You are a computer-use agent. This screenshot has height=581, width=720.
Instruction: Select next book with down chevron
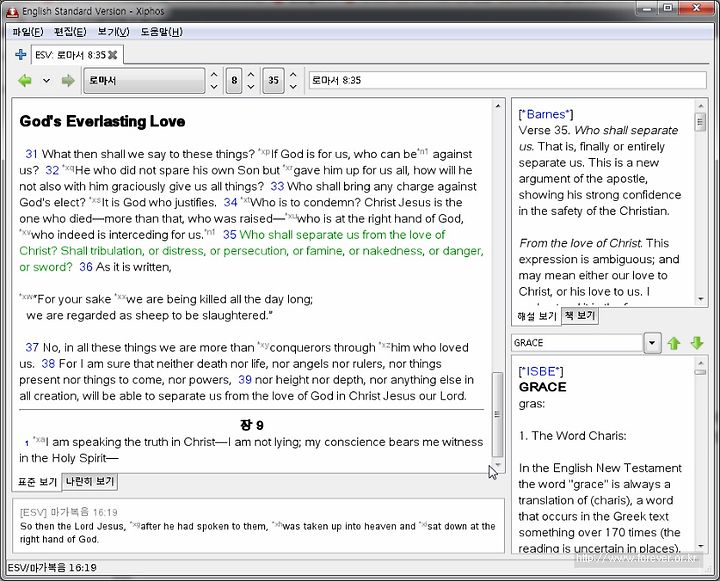click(214, 86)
